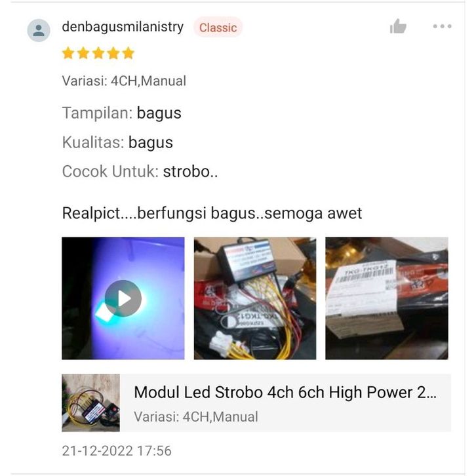Click the thumbs-up like icon
476x476 pixels.
point(398,26)
